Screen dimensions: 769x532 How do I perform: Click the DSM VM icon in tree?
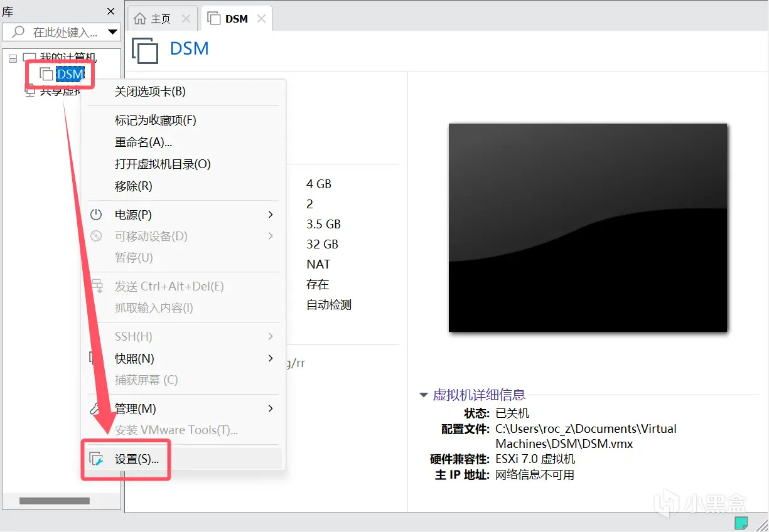[x=46, y=74]
